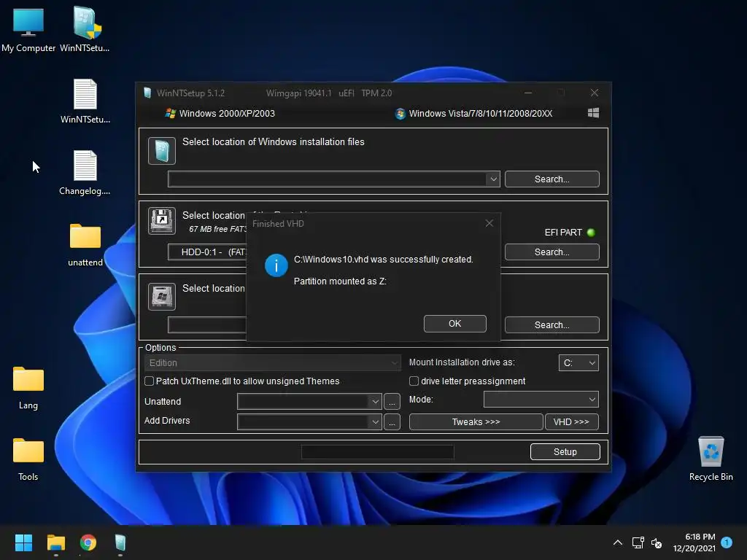Open the WinNTSetup application desktop icon with shield
Image resolution: width=747 pixels, height=560 pixels.
point(85,29)
